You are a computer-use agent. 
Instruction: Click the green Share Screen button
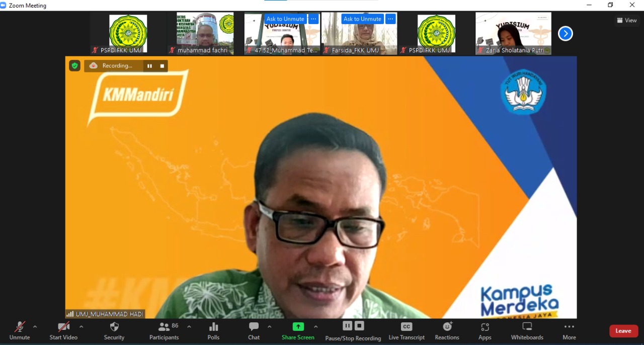coord(298,330)
